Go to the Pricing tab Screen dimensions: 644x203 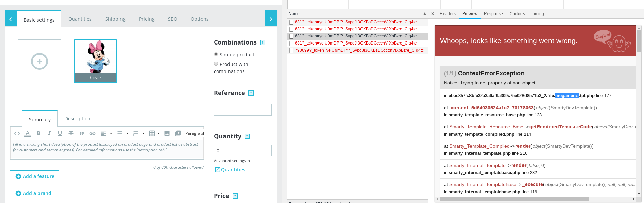[x=147, y=19]
